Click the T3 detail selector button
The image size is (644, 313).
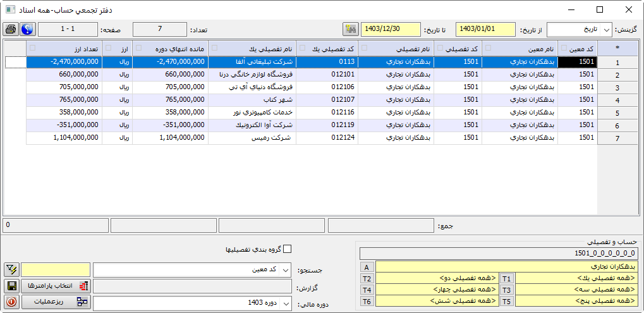pyautogui.click(x=507, y=290)
